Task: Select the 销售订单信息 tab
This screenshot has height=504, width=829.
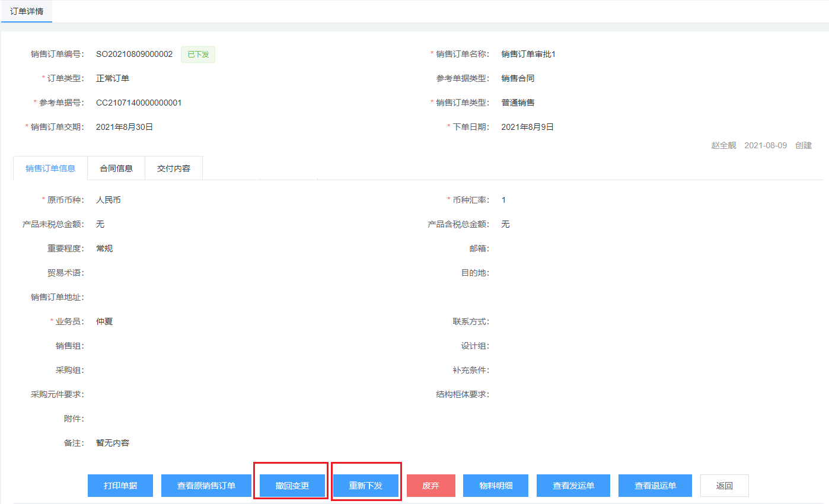Action: click(50, 168)
